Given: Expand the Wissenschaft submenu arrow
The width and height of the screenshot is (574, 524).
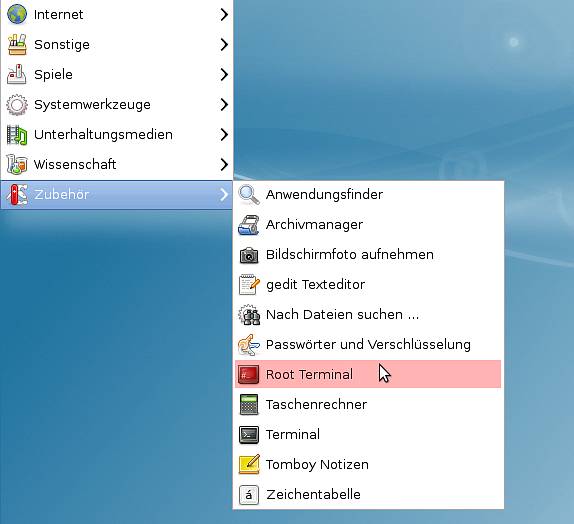Looking at the screenshot, I should [x=224, y=165].
